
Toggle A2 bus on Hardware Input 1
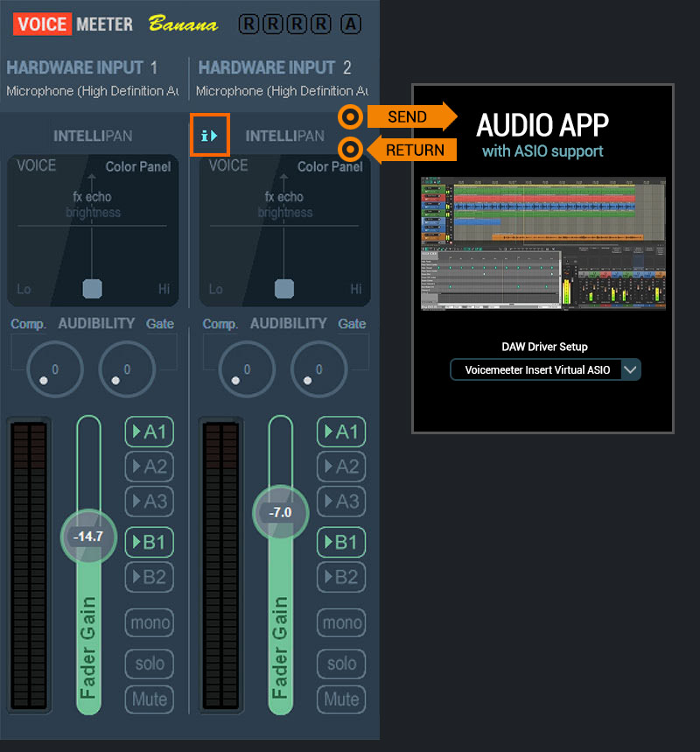(x=149, y=466)
